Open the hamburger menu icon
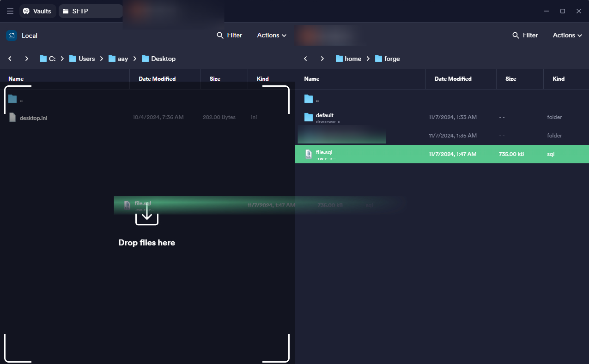This screenshot has width=589, height=364. [10, 11]
